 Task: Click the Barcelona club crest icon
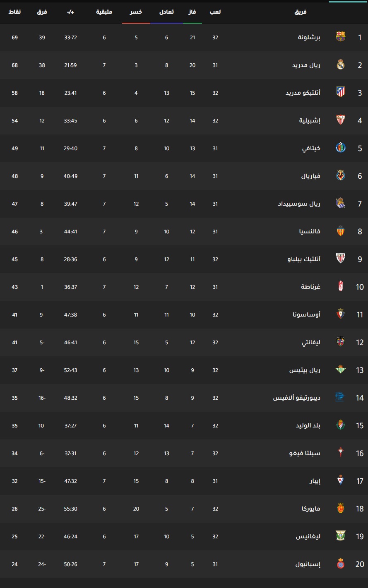340,37
